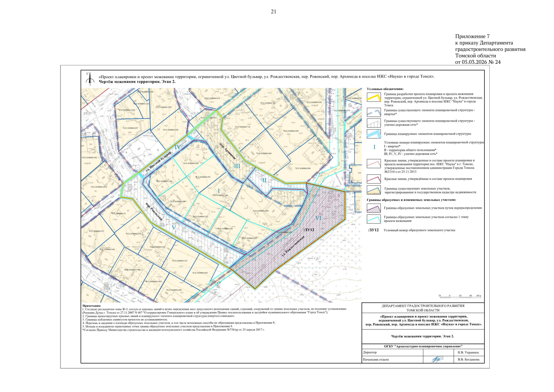Image resolution: width=554 pixels, height=392 pixels.
Task: Click the purple hatched redistribution legend swatch
Action: pyautogui.click(x=374, y=208)
